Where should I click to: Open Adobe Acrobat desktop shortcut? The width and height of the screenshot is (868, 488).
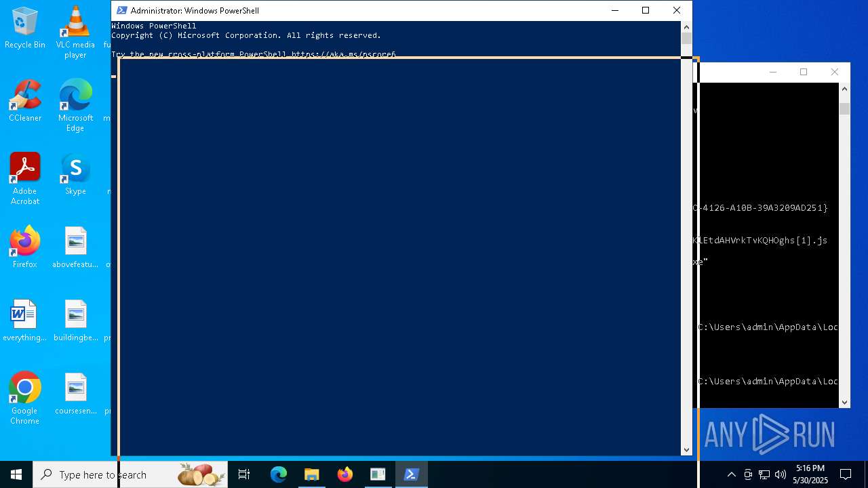coord(25,179)
